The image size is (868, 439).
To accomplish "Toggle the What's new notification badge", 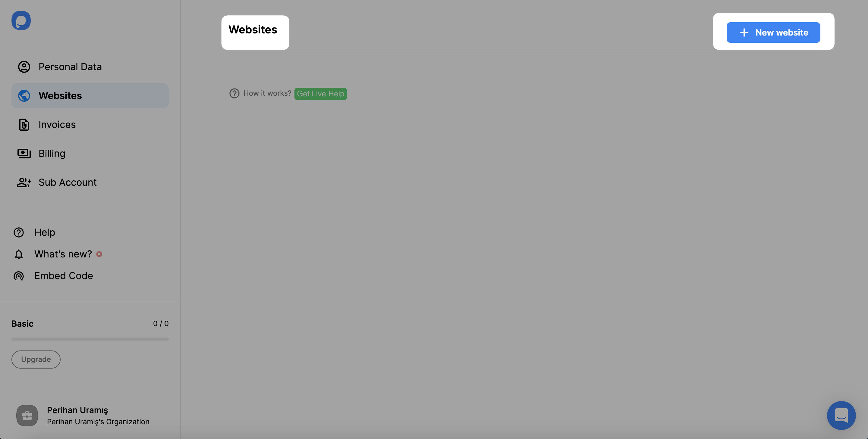I will (99, 254).
